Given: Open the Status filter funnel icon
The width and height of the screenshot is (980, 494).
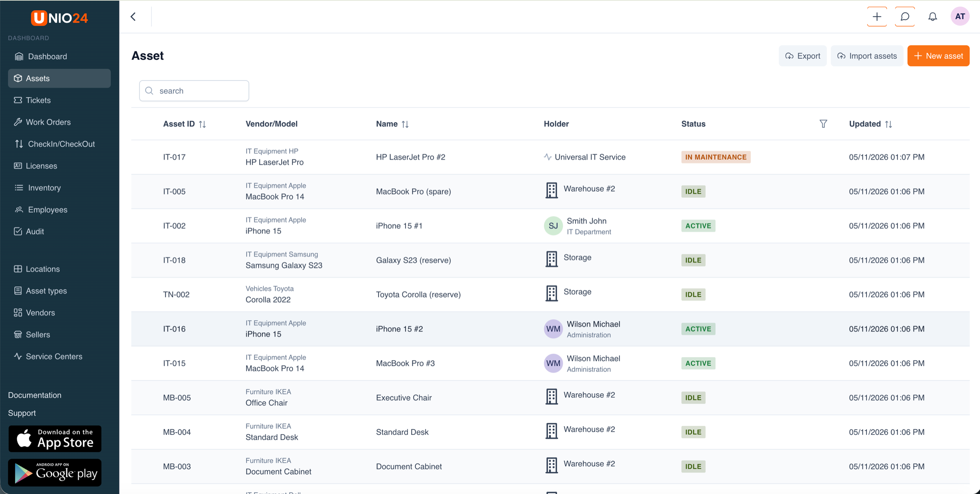Looking at the screenshot, I should coord(823,124).
